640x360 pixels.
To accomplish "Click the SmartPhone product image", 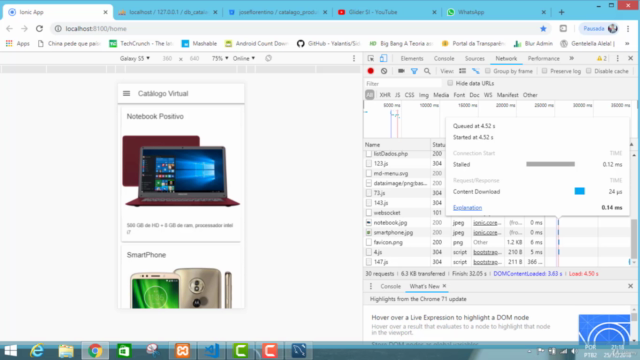I will (181, 288).
